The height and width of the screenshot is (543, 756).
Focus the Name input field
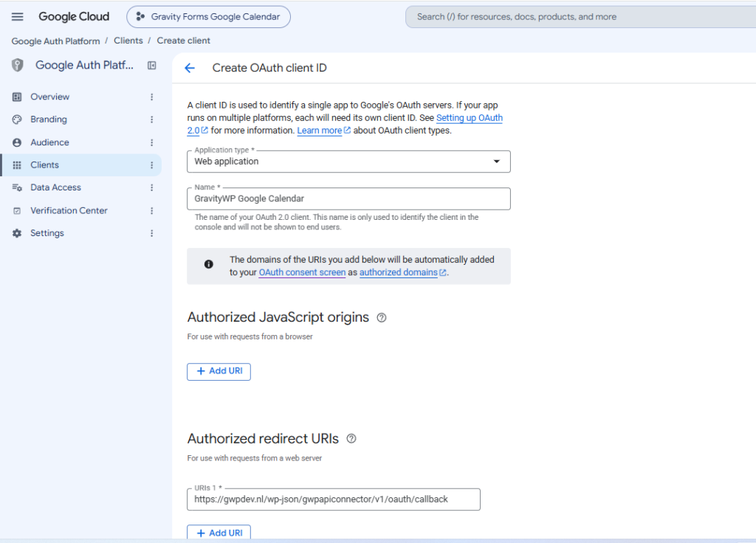pyautogui.click(x=348, y=198)
